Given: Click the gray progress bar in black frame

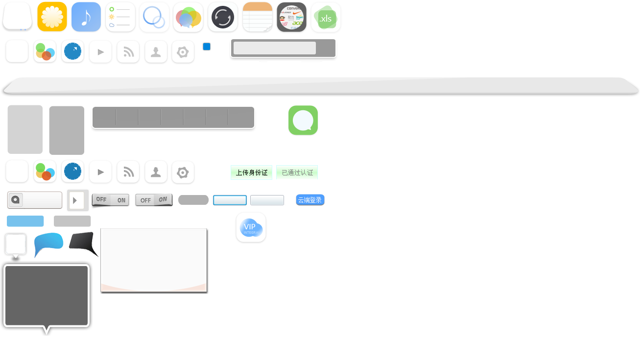Looking at the screenshot, I should coord(274,48).
